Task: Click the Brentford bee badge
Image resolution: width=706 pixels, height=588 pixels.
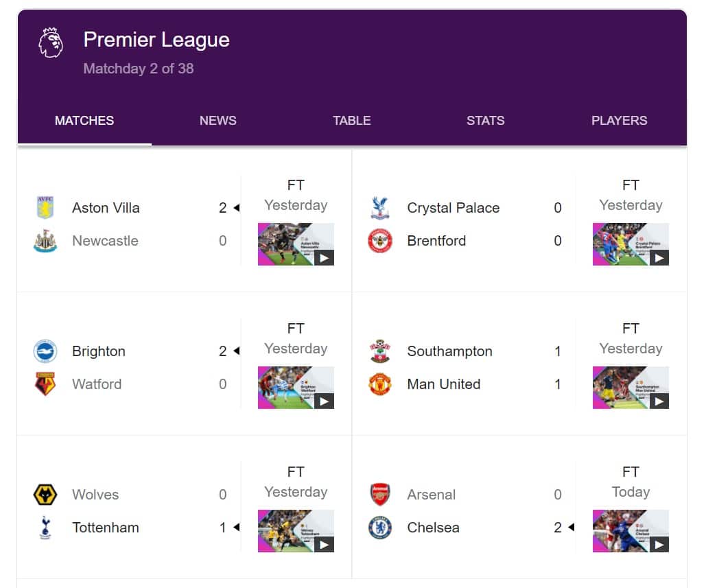Action: click(380, 241)
